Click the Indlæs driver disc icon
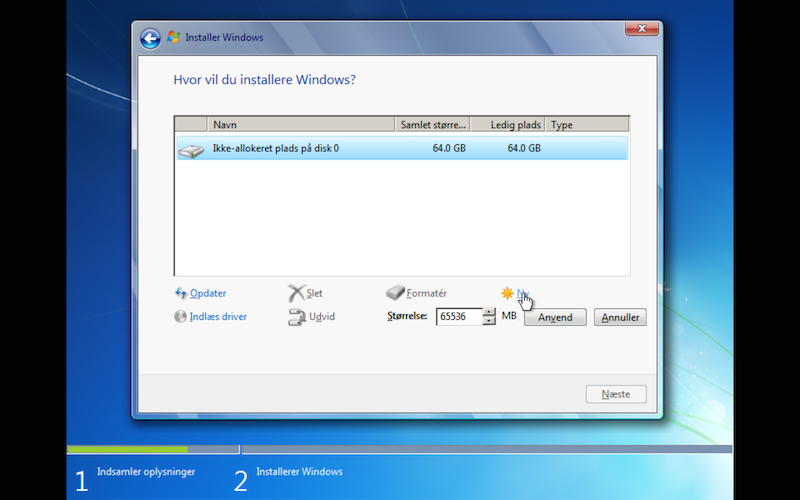This screenshot has height=500, width=800. pyautogui.click(x=180, y=316)
